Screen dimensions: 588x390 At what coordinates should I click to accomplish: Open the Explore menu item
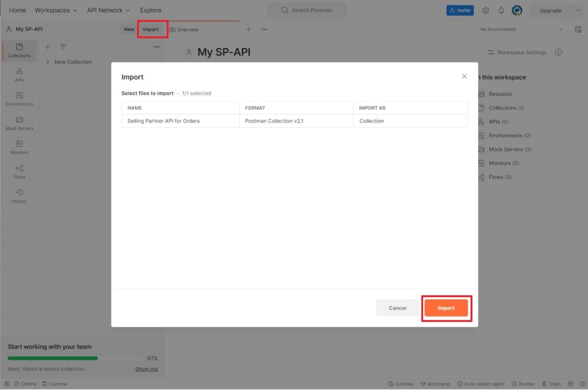coord(150,10)
